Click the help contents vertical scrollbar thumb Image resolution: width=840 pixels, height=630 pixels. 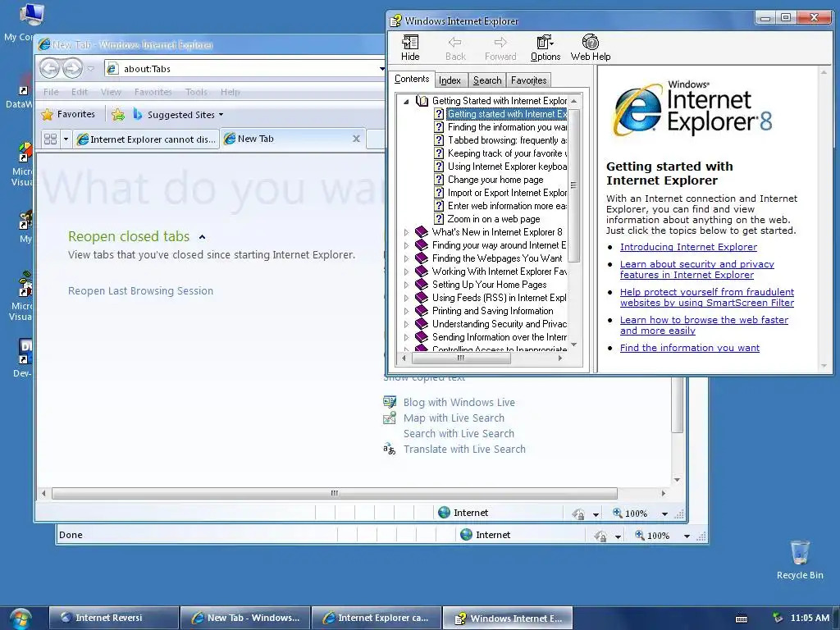573,185
